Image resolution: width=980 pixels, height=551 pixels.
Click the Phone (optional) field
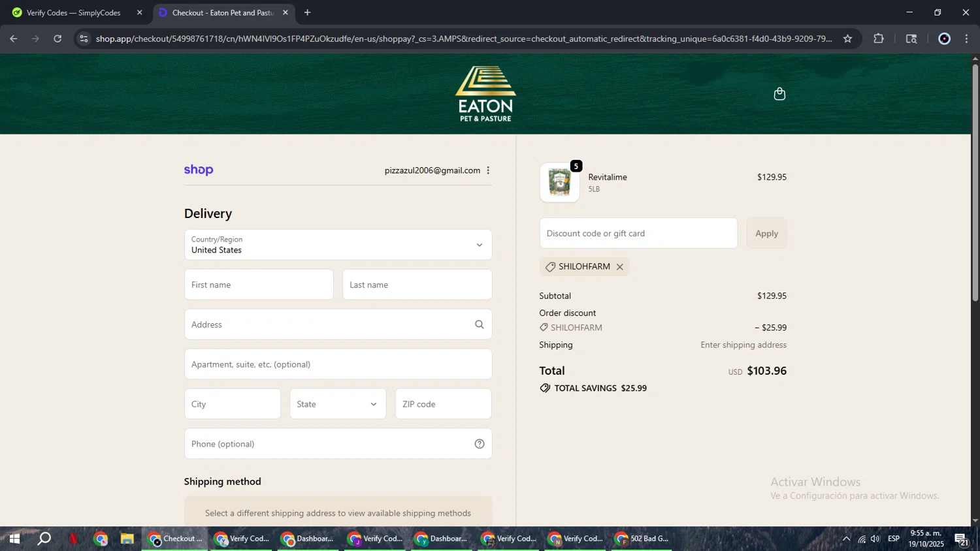coord(338,444)
